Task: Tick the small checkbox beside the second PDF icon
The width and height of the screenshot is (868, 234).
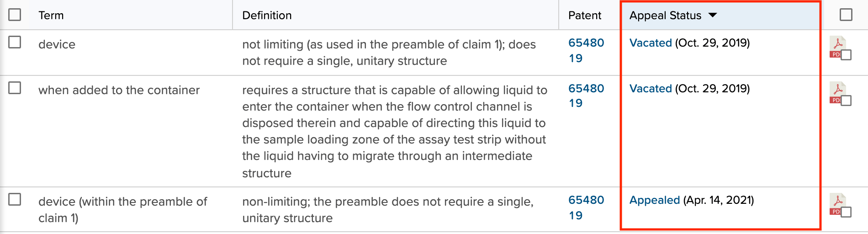Action: click(846, 101)
